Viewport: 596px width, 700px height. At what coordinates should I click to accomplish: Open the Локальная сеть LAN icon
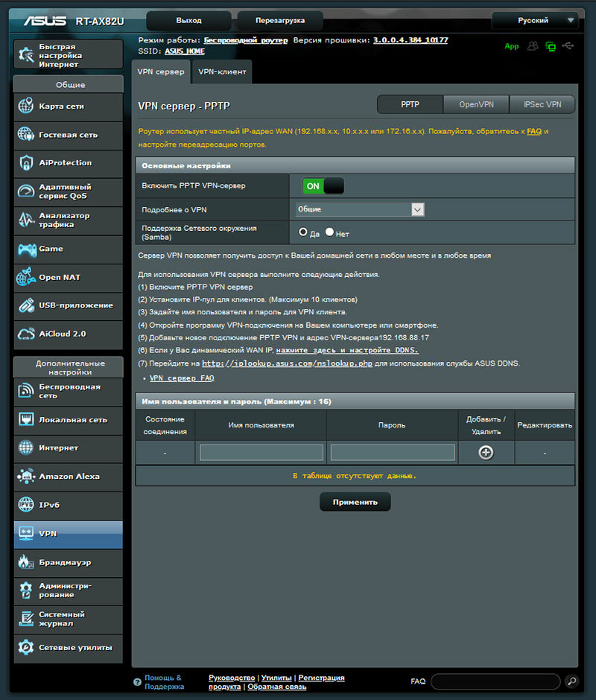[x=26, y=420]
